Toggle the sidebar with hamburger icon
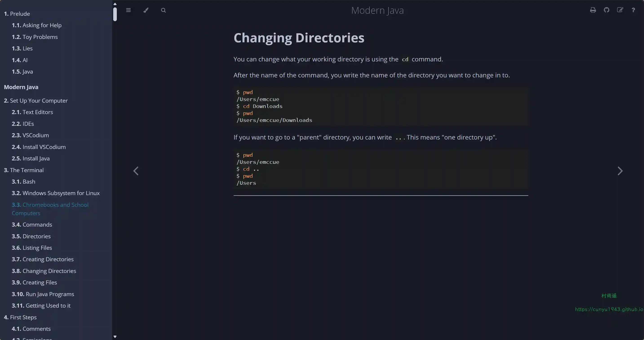644x340 pixels. point(128,10)
